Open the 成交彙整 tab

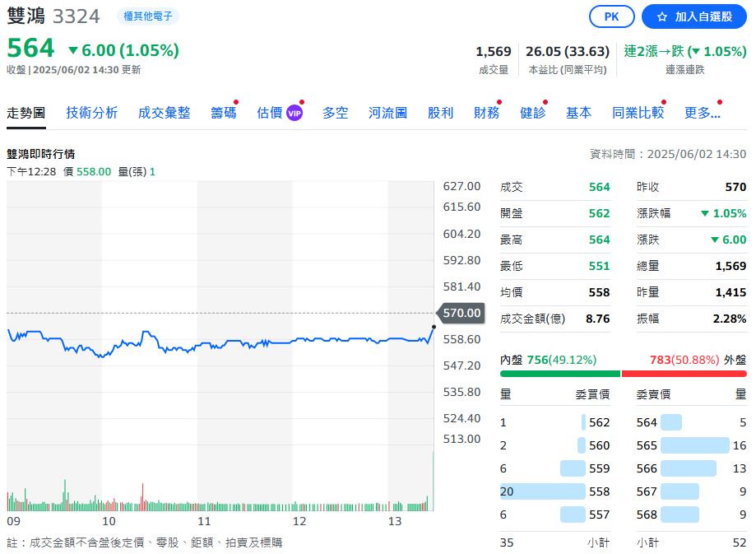(164, 113)
